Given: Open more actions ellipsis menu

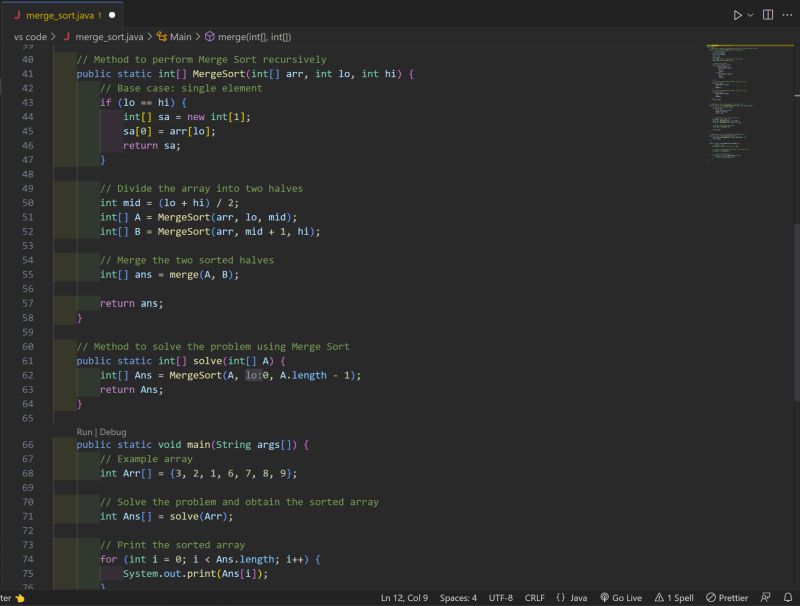Looking at the screenshot, I should pos(787,15).
